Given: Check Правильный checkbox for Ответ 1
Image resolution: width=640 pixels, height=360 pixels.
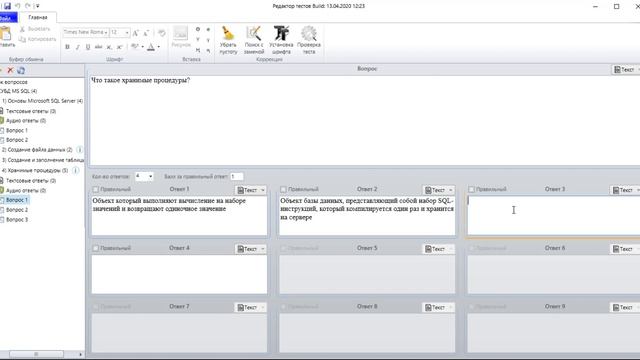Looking at the screenshot, I should [x=96, y=189].
